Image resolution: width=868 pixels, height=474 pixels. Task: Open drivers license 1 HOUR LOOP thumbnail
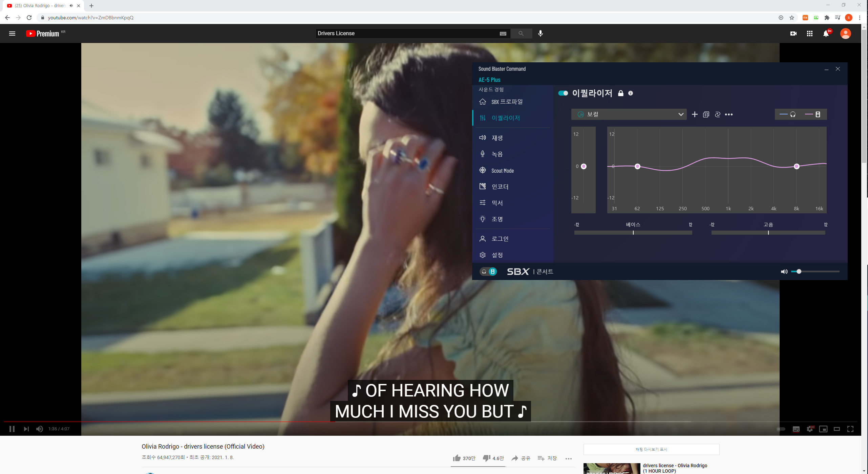tap(612, 469)
